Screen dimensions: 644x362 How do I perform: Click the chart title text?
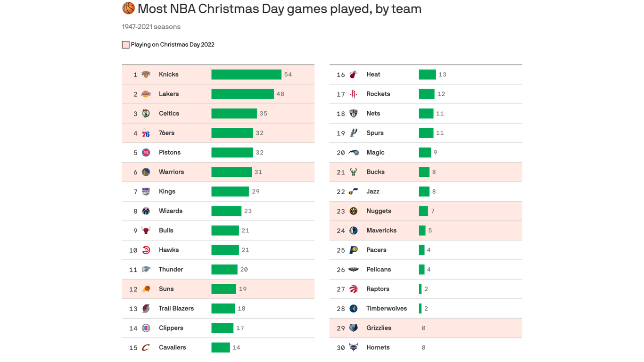click(279, 9)
